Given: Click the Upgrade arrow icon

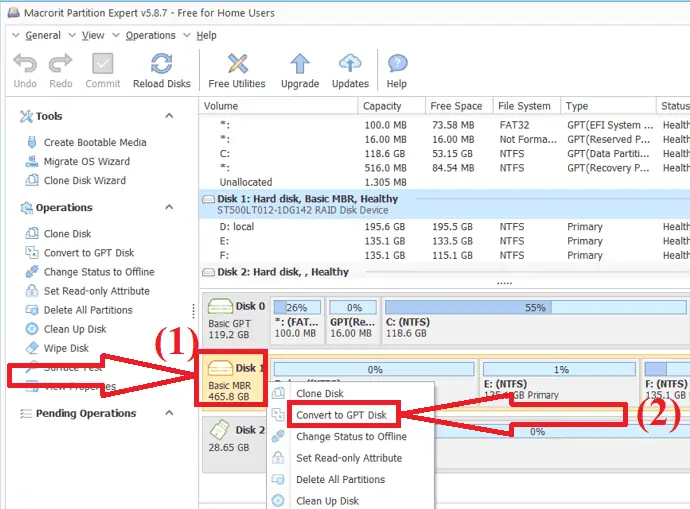Looking at the screenshot, I should (300, 63).
